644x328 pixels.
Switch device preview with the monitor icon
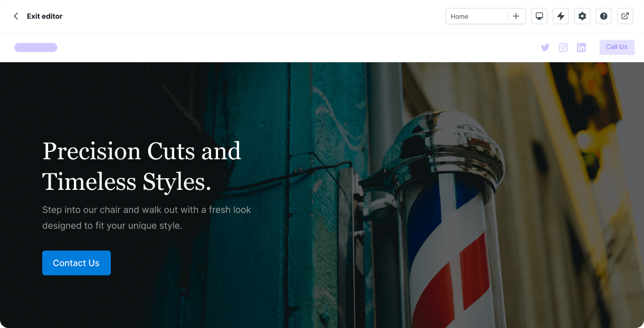(539, 16)
